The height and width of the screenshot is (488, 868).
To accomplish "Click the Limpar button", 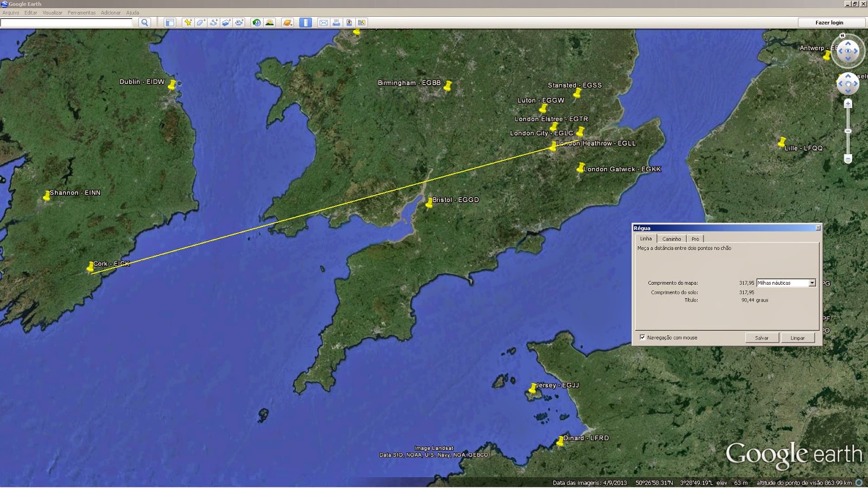I will point(797,338).
